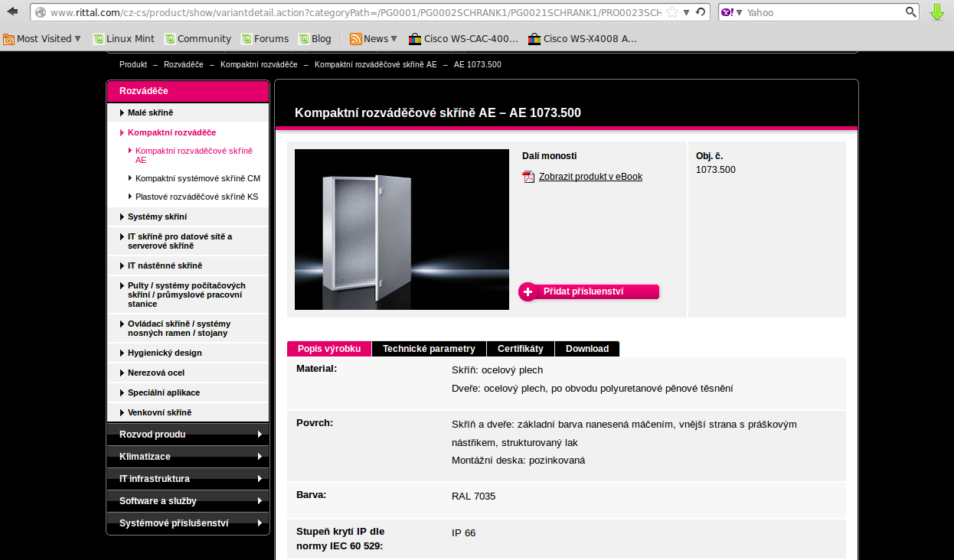The height and width of the screenshot is (560, 954).
Task: Expand the Klimatizace sidebar section
Action: point(188,457)
